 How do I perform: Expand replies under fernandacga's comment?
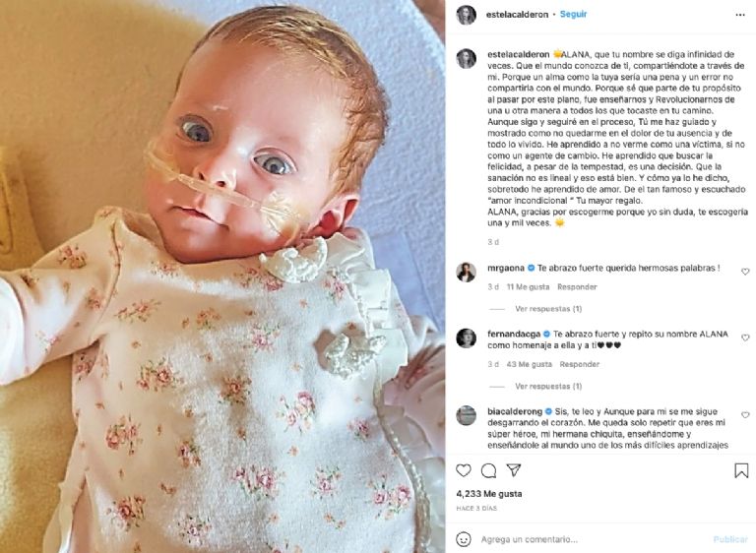click(548, 386)
